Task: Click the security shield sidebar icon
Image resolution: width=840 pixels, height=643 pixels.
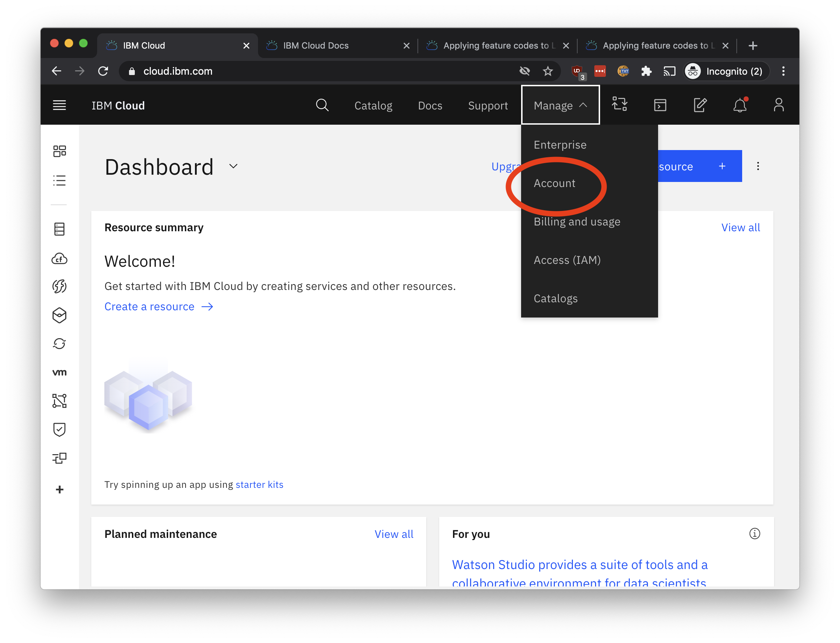Action: tap(59, 429)
